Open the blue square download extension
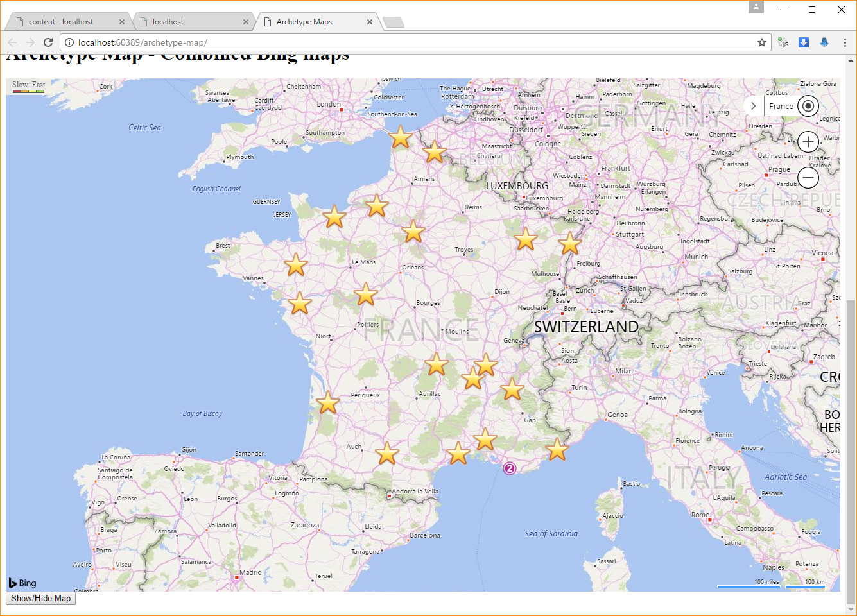Viewport: 857px width, 616px height. click(804, 42)
